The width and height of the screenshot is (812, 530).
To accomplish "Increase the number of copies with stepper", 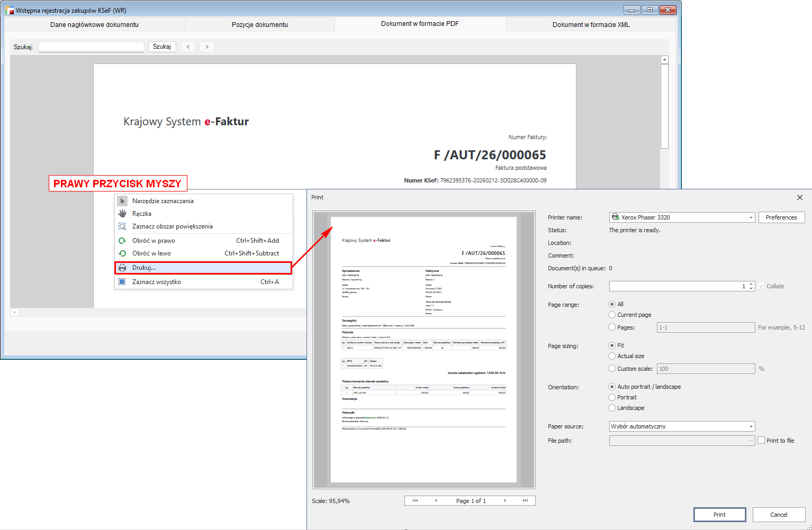I will (x=751, y=284).
